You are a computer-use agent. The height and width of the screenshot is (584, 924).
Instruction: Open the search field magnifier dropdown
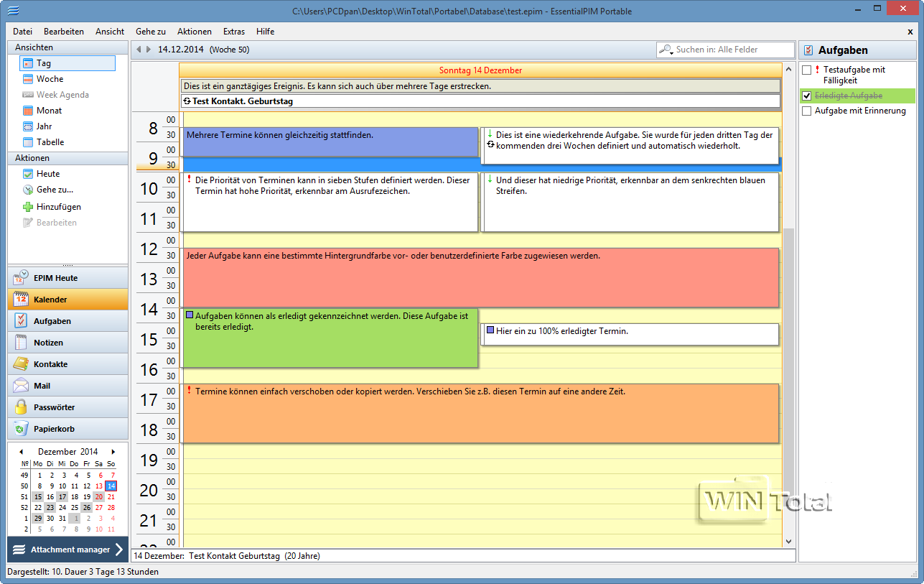pyautogui.click(x=666, y=50)
